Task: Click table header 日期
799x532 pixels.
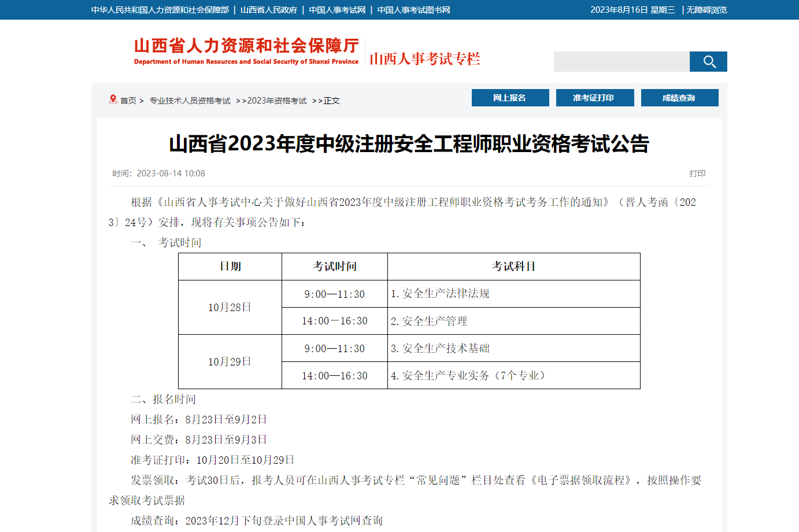Action: pyautogui.click(x=230, y=267)
